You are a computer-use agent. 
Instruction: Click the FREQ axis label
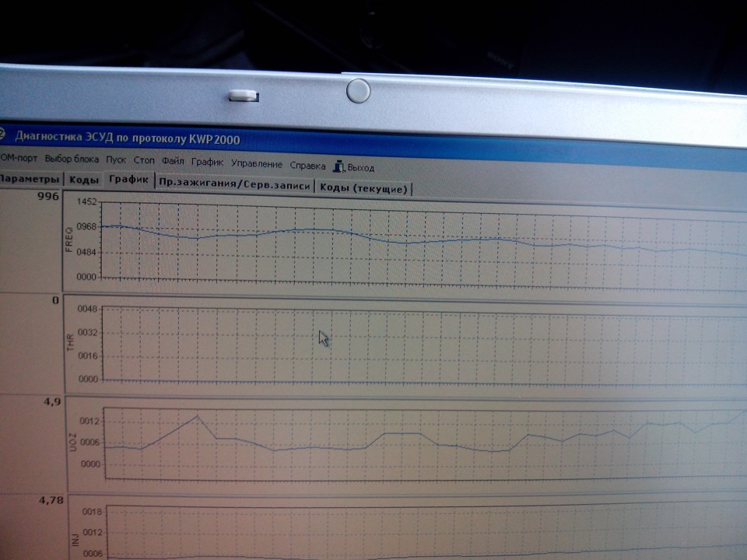(68, 239)
